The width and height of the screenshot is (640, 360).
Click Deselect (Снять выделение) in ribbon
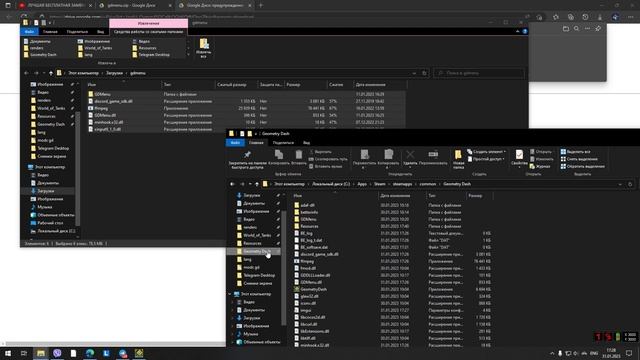(x=579, y=159)
